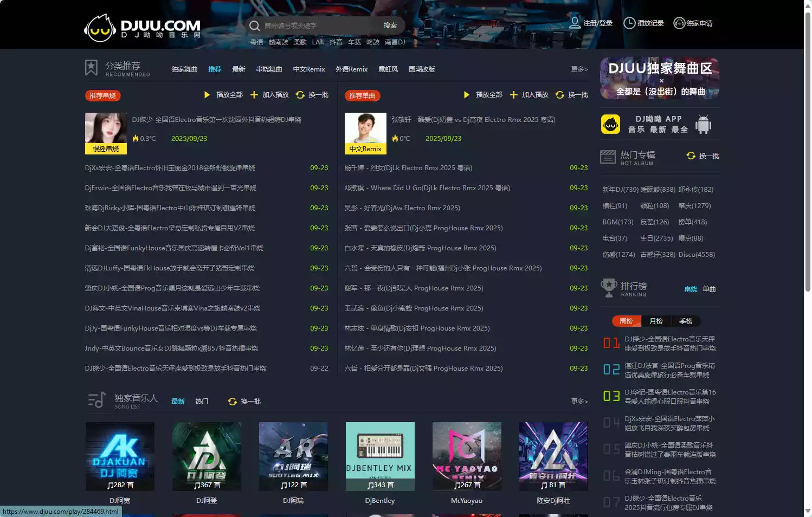This screenshot has height=517, width=812.
Task: Select the 霓虹风 category tab
Action: click(x=388, y=69)
